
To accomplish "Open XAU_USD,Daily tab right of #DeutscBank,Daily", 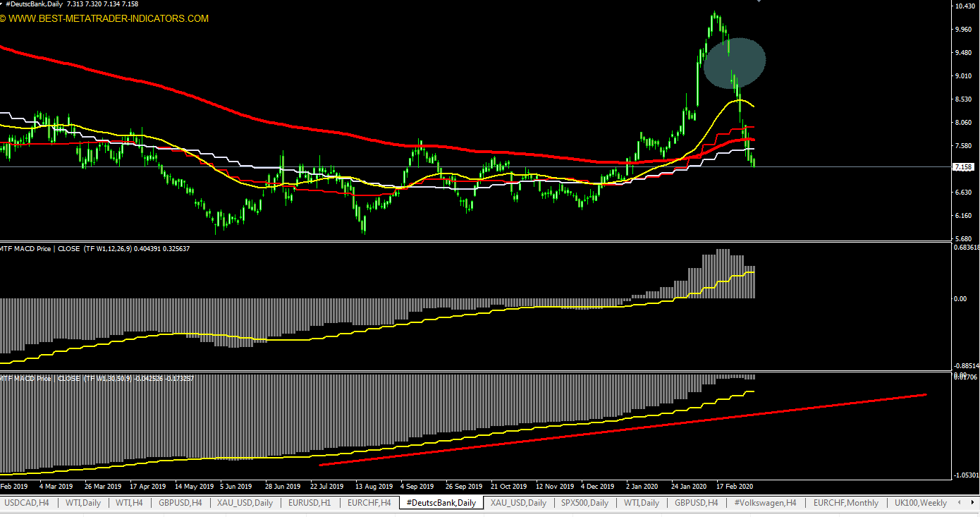I will (518, 503).
